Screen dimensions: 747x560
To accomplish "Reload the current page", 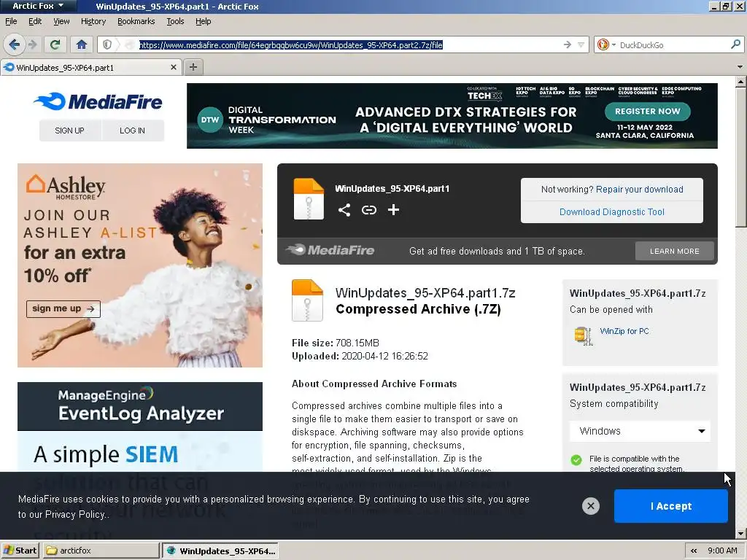I will 55,44.
